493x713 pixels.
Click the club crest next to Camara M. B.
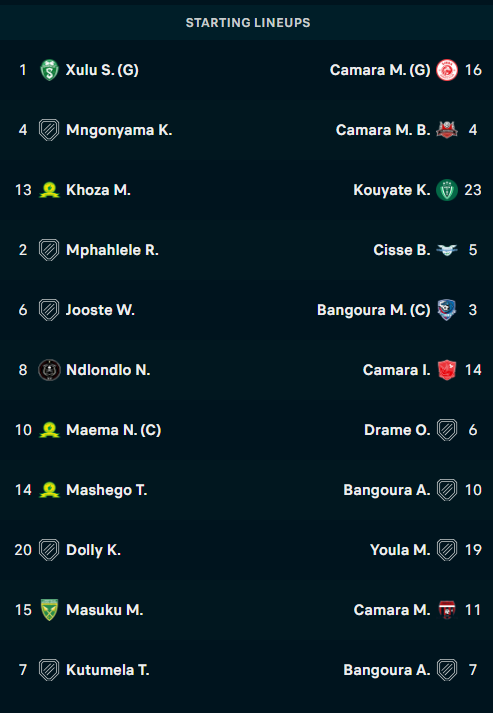(x=447, y=130)
